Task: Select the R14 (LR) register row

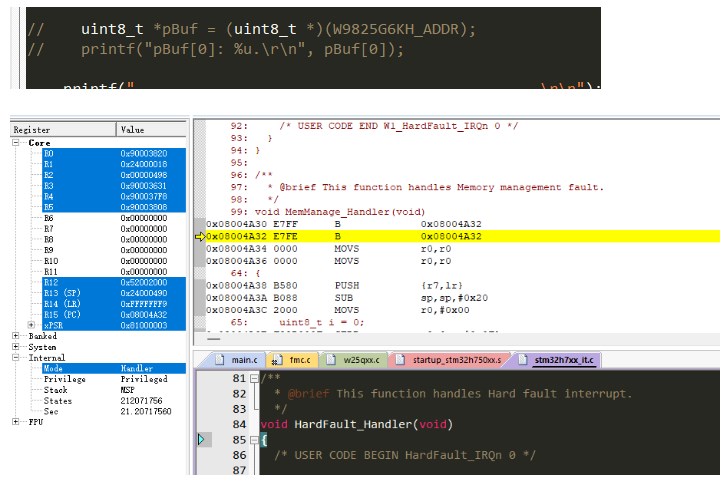Action: point(114,304)
